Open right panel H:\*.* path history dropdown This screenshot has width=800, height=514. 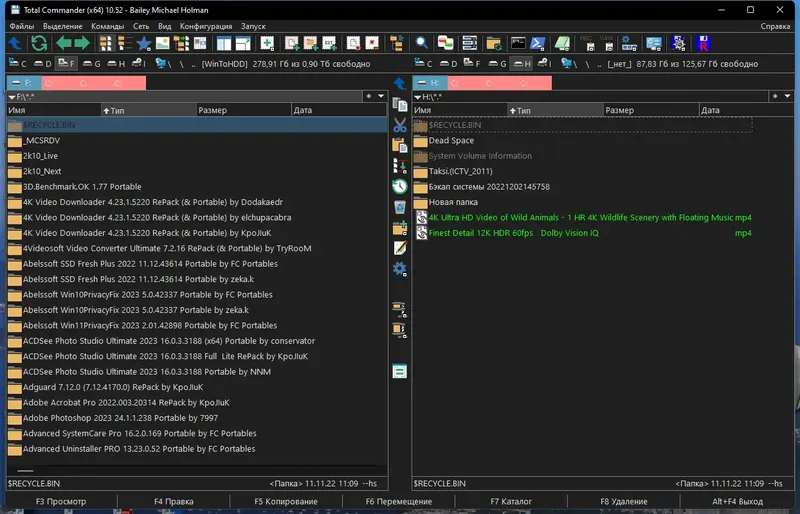pyautogui.click(x=418, y=96)
